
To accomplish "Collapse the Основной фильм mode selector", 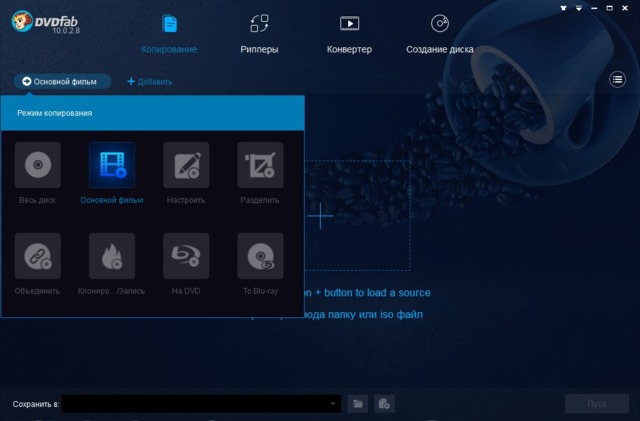I will coord(62,81).
